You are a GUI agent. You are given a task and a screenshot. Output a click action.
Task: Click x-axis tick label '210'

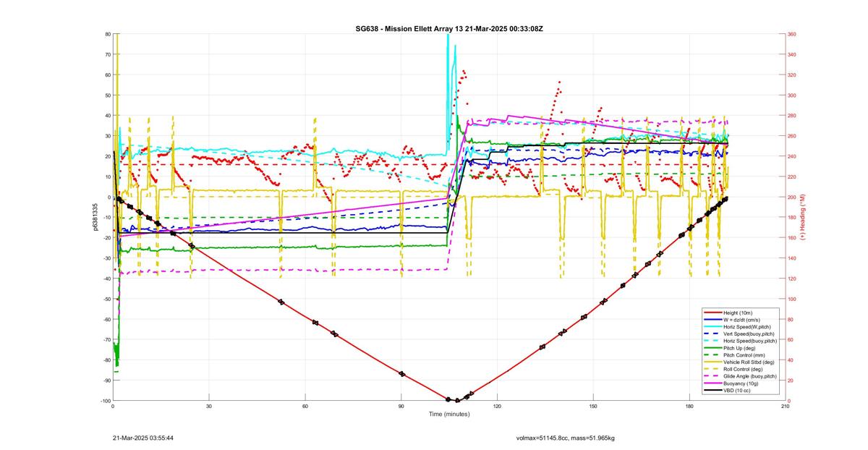pos(785,407)
